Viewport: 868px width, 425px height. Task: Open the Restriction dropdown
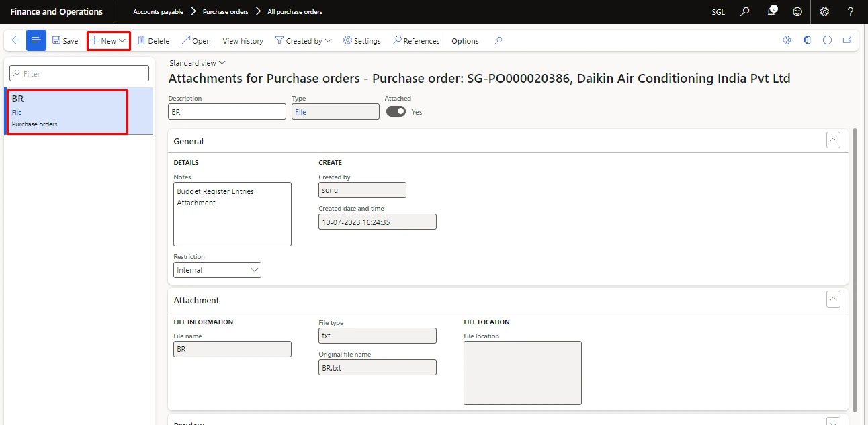coord(217,270)
